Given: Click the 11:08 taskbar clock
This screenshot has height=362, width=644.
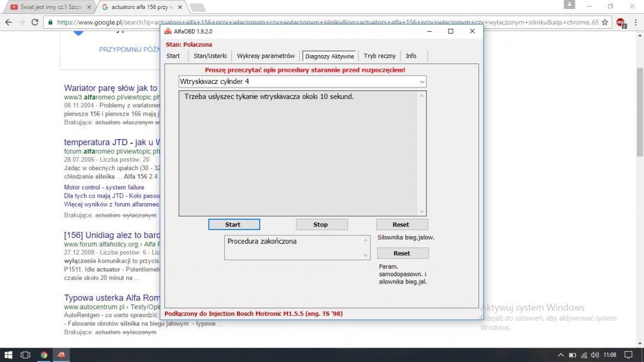Looking at the screenshot, I should (x=610, y=355).
